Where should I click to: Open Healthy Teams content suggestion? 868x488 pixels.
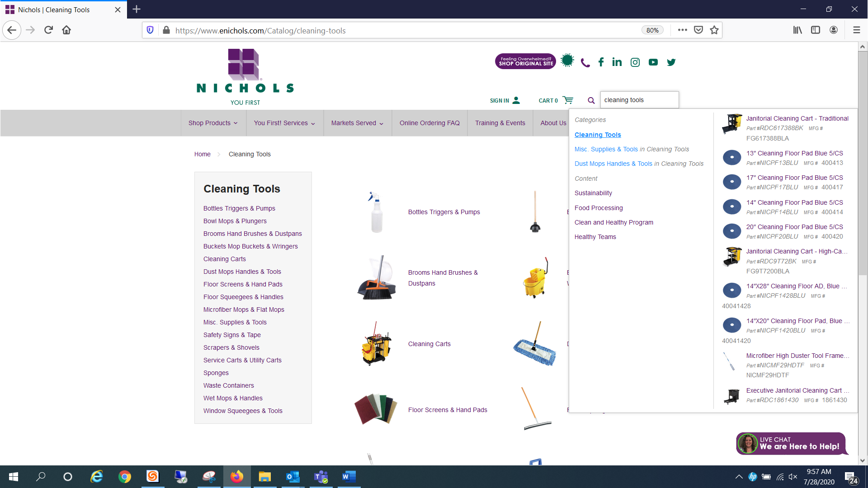coord(595,237)
